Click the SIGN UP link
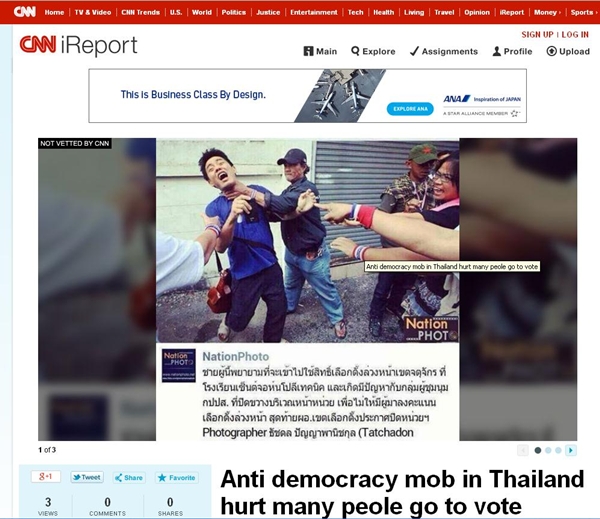Screen dimensions: 600x519 tap(537, 34)
